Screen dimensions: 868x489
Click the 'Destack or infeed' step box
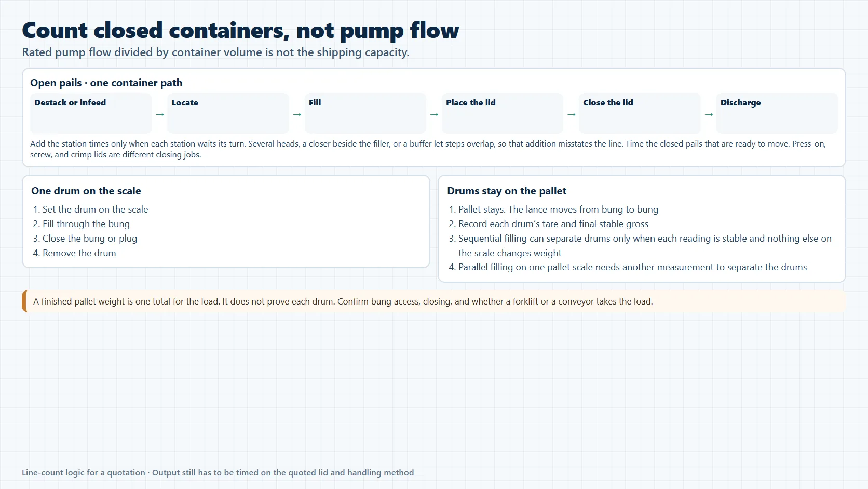tap(91, 113)
